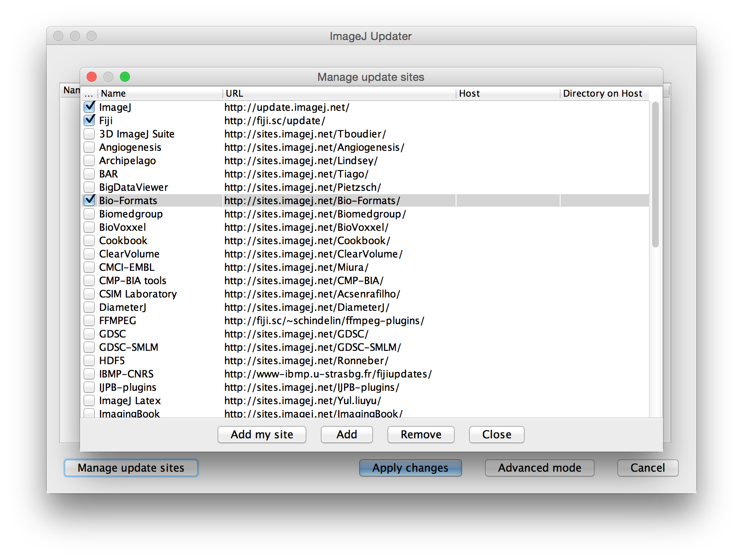
Task: Select the Host cell of Bio-Formats row
Action: tap(508, 200)
